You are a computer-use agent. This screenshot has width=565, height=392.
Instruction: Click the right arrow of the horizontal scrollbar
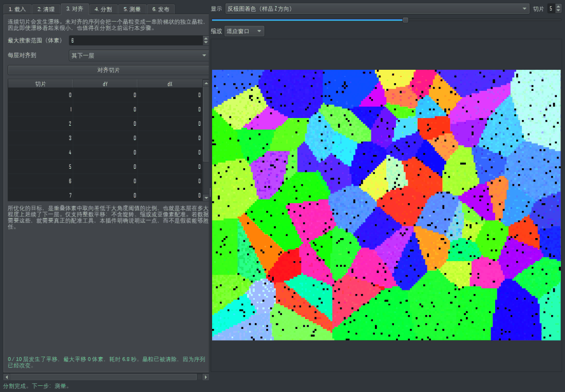point(206,377)
